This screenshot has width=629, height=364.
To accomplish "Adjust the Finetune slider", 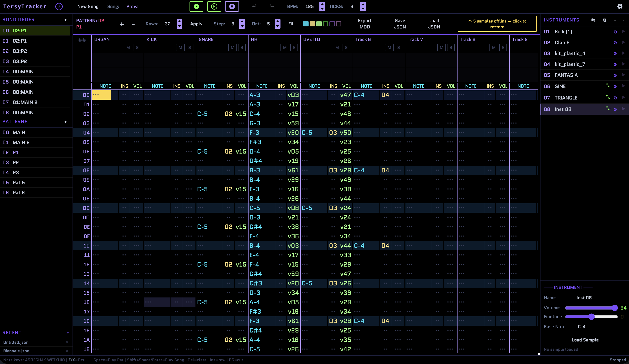I will (x=591, y=317).
